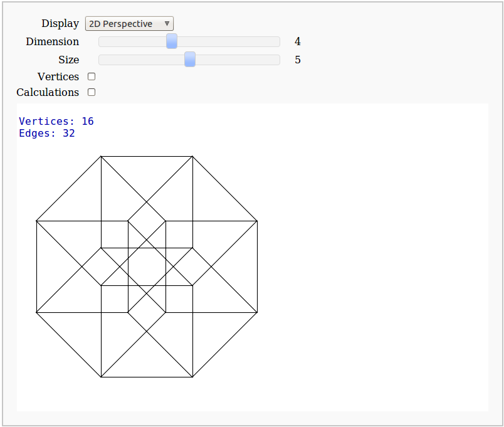Click the arrow on the Display combo box
Viewport: 504px width, 427px height.
(x=167, y=24)
